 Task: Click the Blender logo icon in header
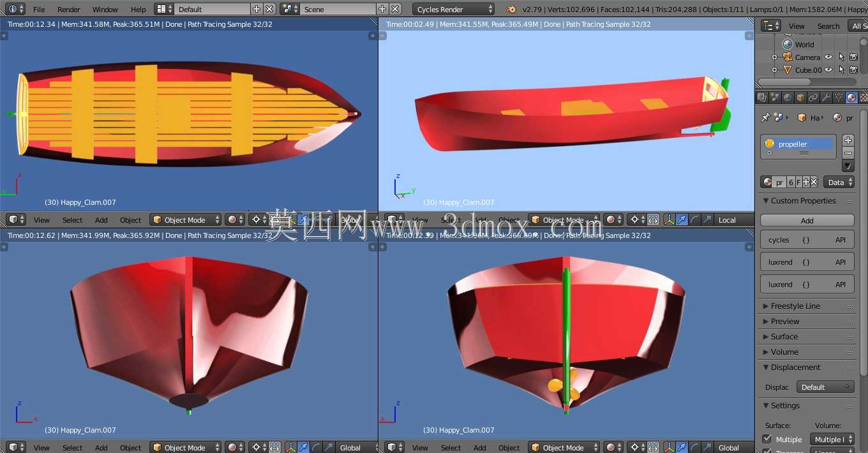pyautogui.click(x=511, y=9)
